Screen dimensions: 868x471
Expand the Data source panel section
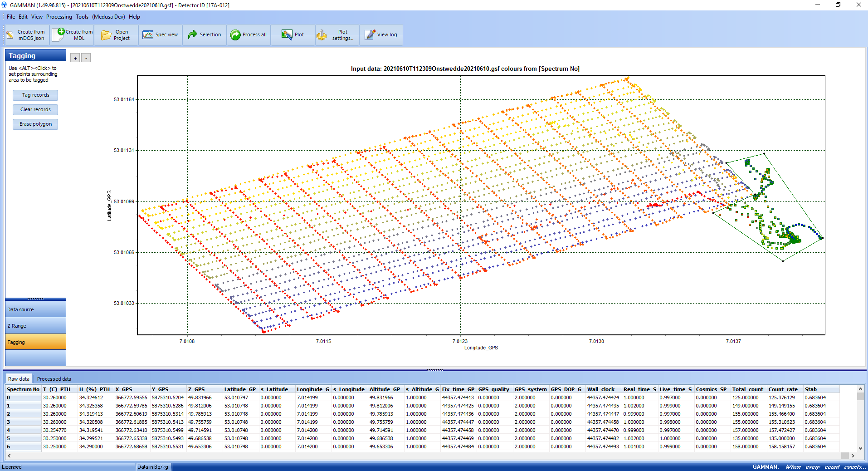pyautogui.click(x=35, y=309)
